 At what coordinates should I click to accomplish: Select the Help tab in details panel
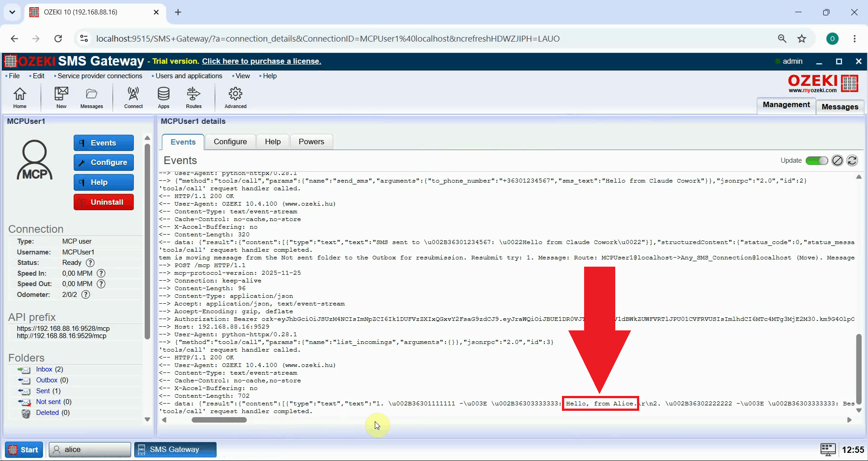click(x=273, y=142)
